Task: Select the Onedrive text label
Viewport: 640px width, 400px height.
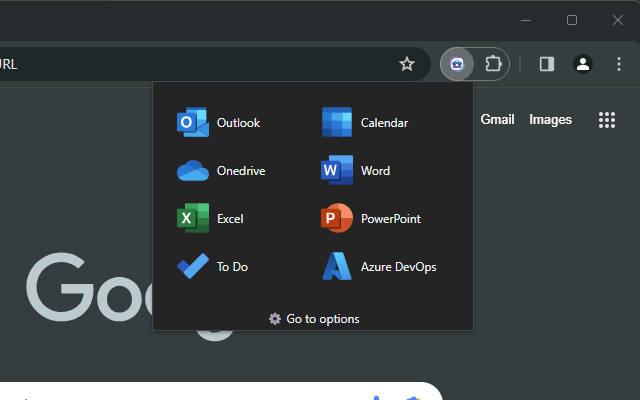Action: tap(241, 171)
